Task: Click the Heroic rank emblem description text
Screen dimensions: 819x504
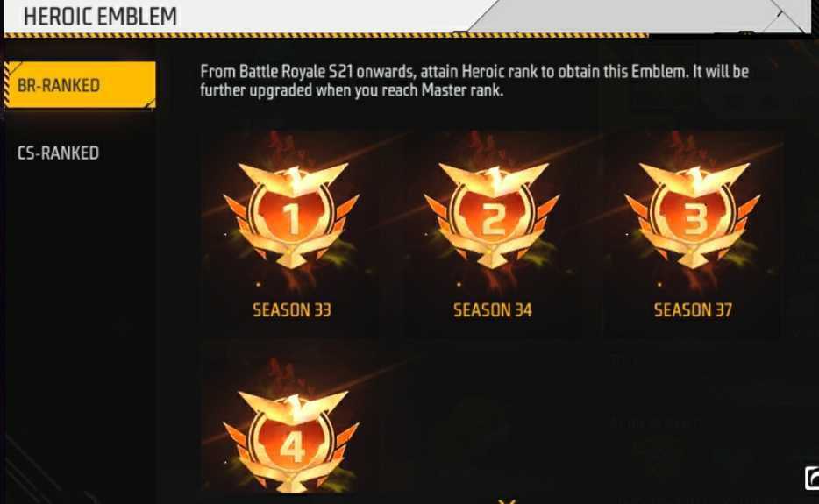Action: [x=474, y=81]
